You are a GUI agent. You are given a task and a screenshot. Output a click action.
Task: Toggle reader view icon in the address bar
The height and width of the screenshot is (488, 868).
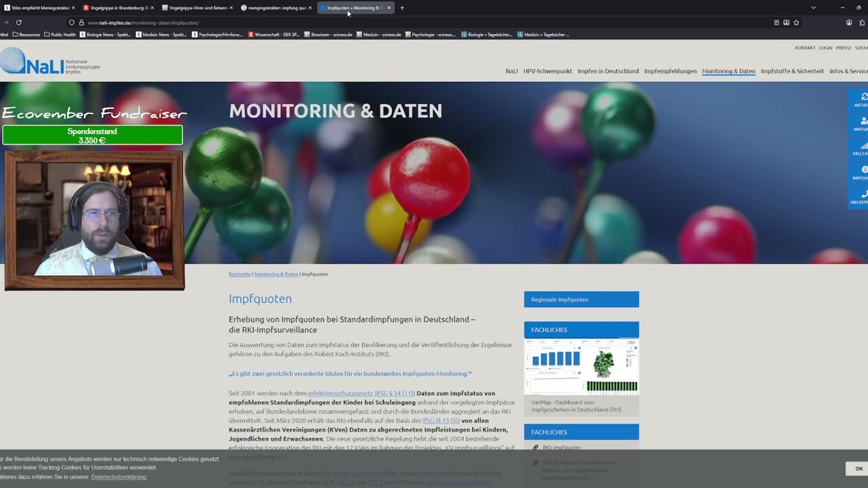point(776,22)
